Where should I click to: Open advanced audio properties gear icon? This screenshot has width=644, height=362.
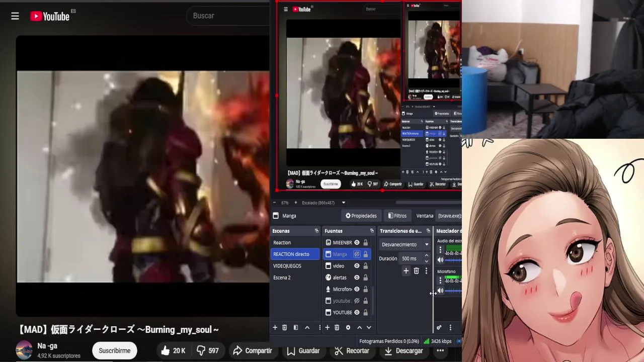439,327
